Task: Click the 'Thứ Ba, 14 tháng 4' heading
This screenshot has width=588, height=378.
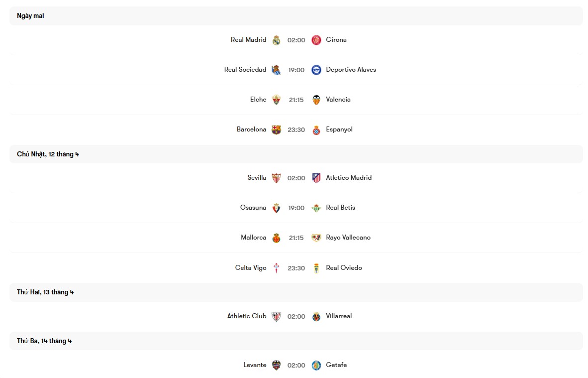Action: 44,341
